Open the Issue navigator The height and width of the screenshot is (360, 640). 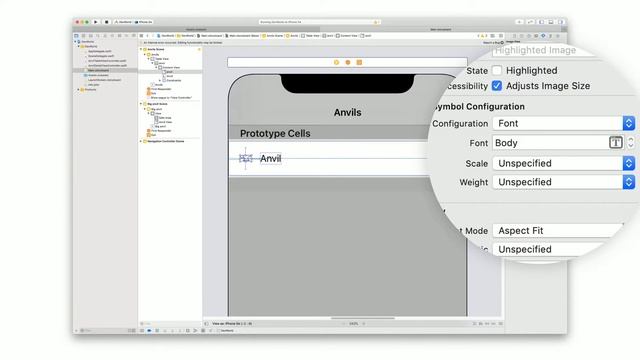(105, 36)
